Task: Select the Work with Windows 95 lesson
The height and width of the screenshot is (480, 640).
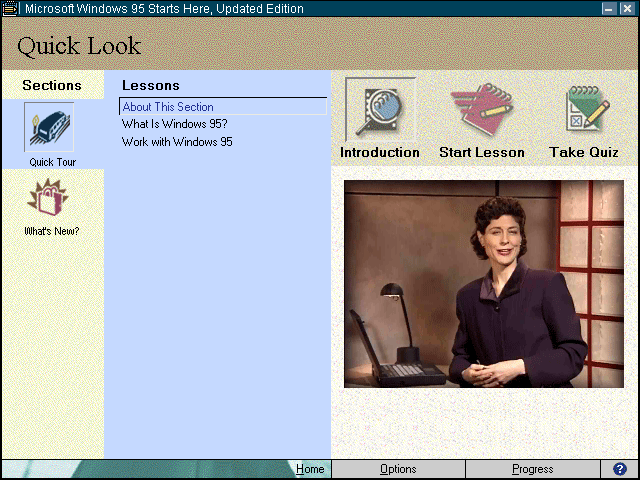Action: [x=177, y=142]
